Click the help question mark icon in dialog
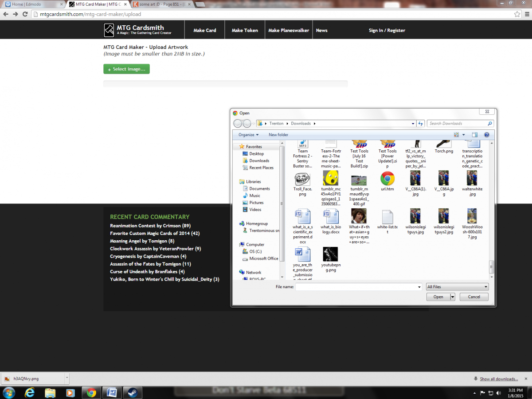532x399 pixels. coord(486,135)
